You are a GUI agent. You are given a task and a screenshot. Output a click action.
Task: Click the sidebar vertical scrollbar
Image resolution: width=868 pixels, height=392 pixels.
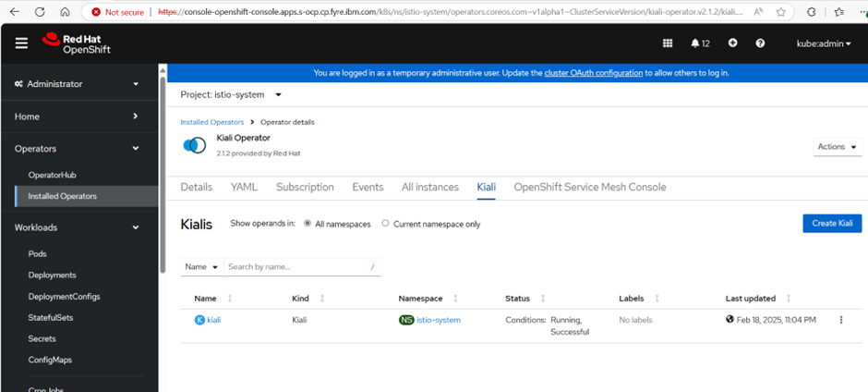pos(163,174)
